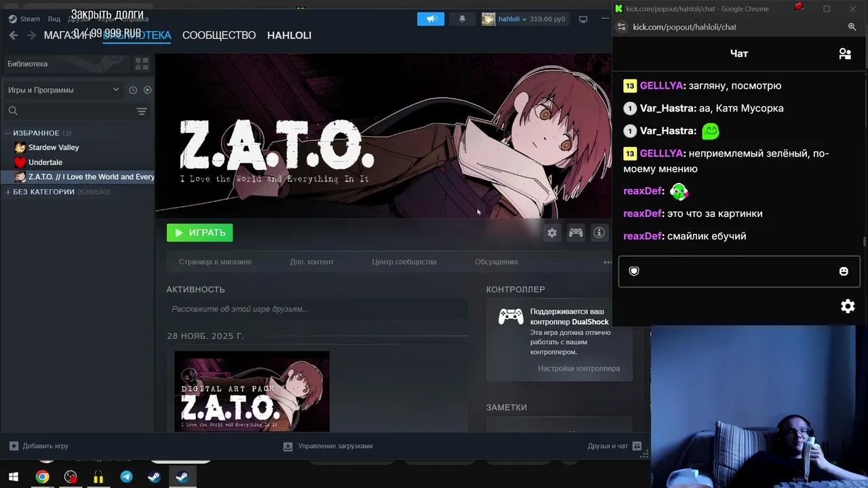The height and width of the screenshot is (488, 868).
Task: Open Kick chat settings gear
Action: tap(848, 306)
